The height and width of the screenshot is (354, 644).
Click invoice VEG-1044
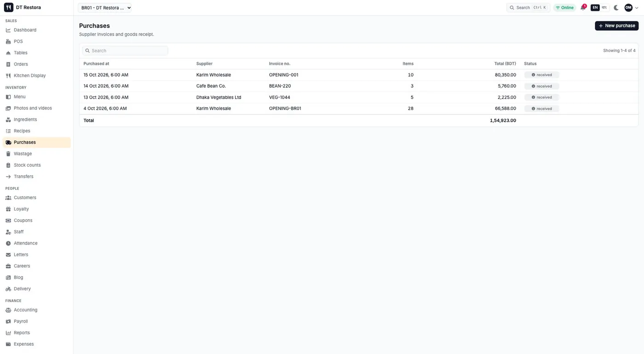(280, 97)
